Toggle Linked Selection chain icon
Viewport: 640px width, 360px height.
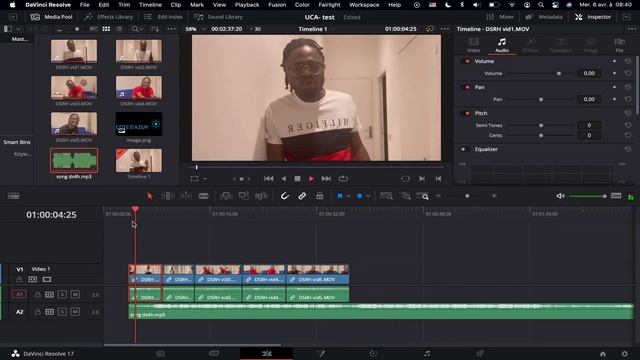(x=302, y=196)
